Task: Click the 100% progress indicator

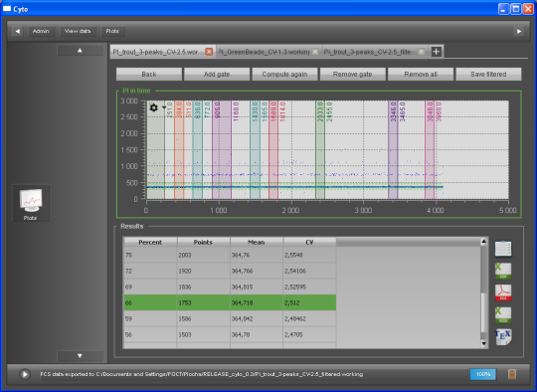Action: point(483,374)
